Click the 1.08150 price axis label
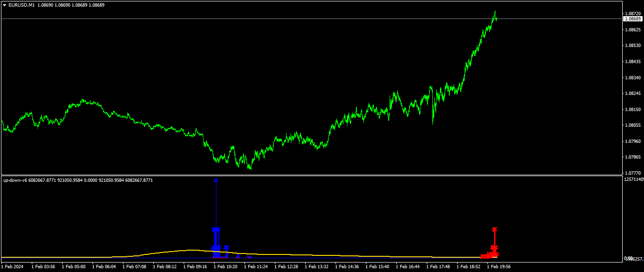The image size is (644, 272). (x=633, y=109)
